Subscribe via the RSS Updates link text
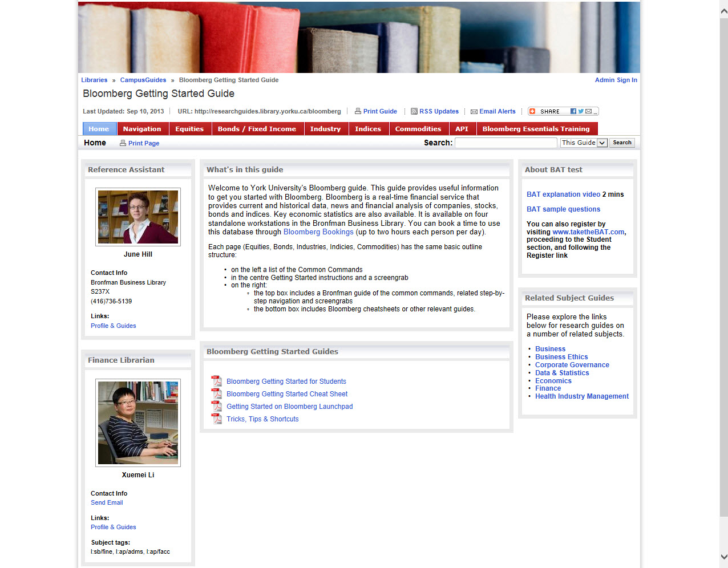Screen dimensions: 728x568 [439, 111]
